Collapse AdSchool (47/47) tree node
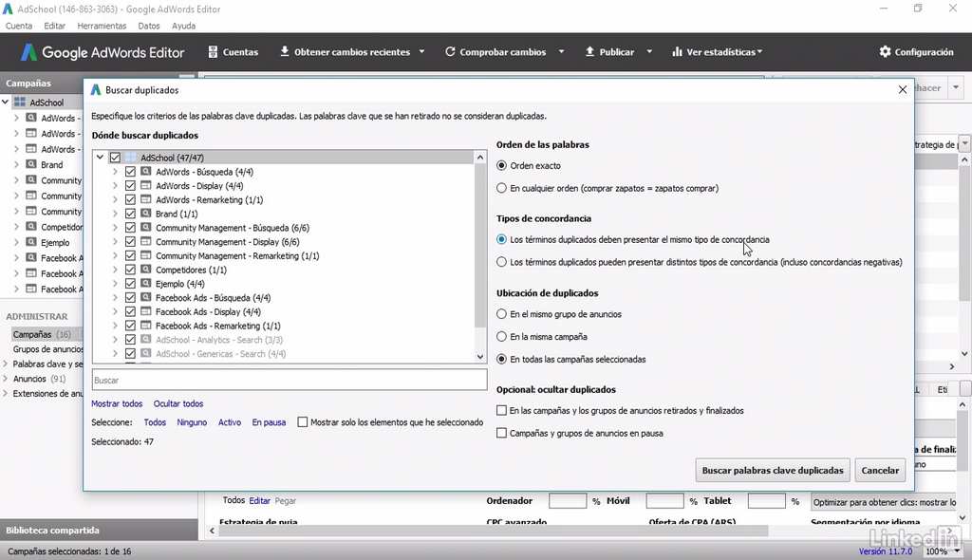Image resolution: width=972 pixels, height=560 pixels. click(100, 158)
